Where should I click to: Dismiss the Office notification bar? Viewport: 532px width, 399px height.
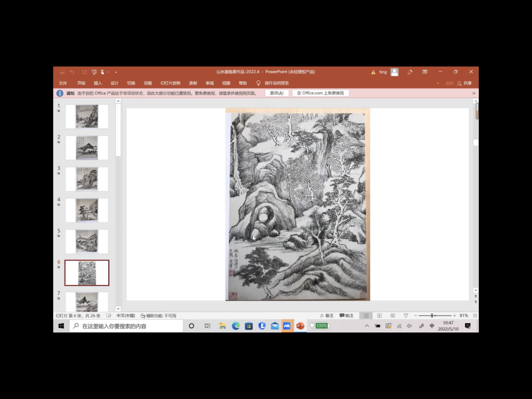point(474,93)
